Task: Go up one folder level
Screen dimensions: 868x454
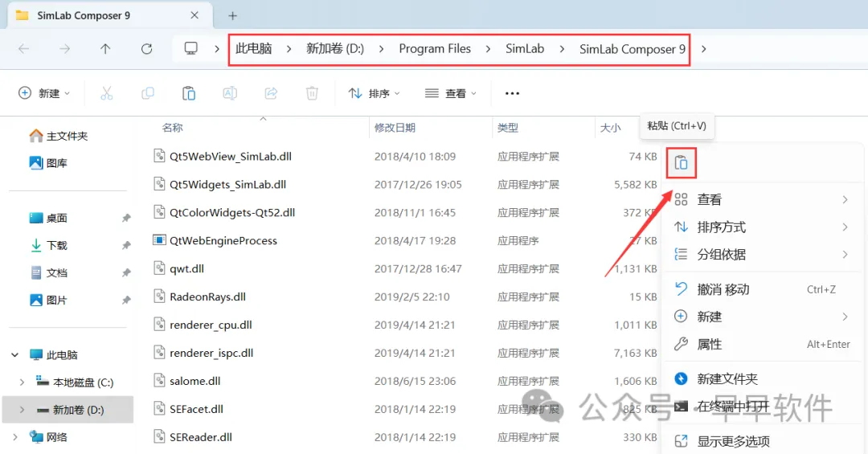Action: point(105,49)
